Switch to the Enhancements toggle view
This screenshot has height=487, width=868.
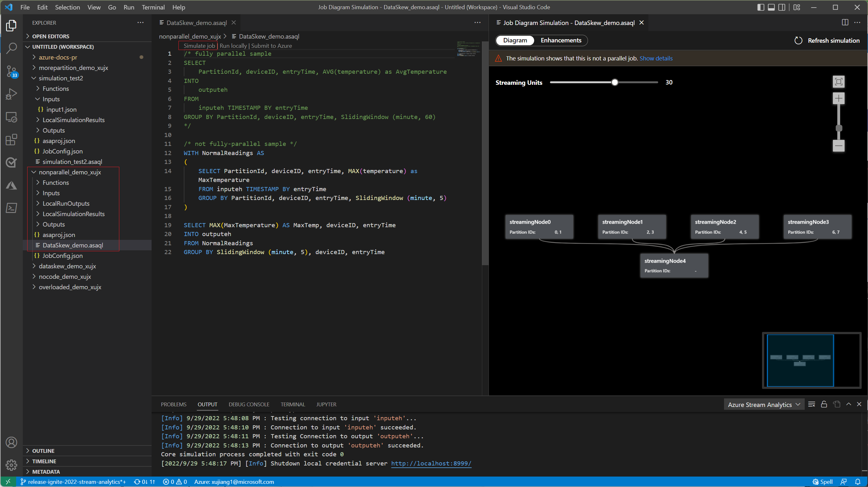tap(561, 41)
